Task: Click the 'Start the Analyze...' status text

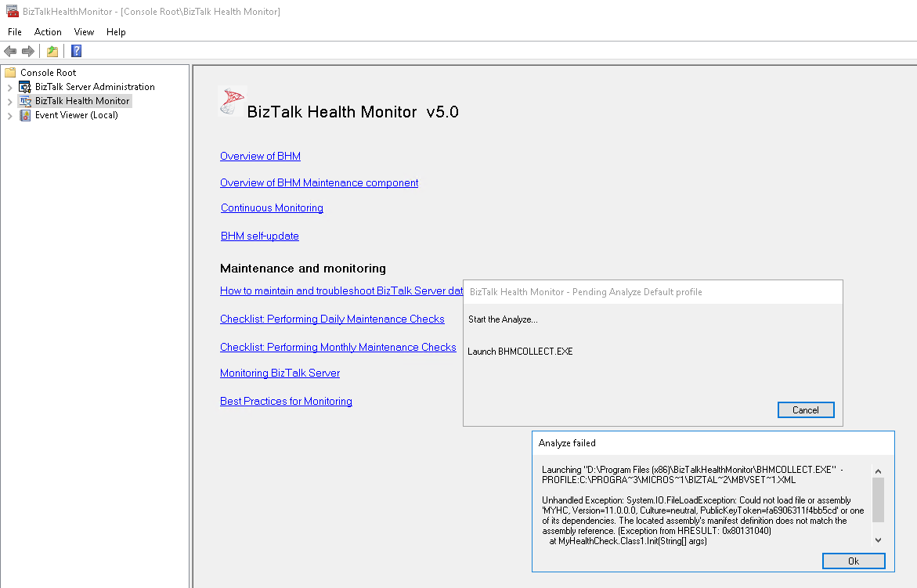Action: tap(503, 319)
